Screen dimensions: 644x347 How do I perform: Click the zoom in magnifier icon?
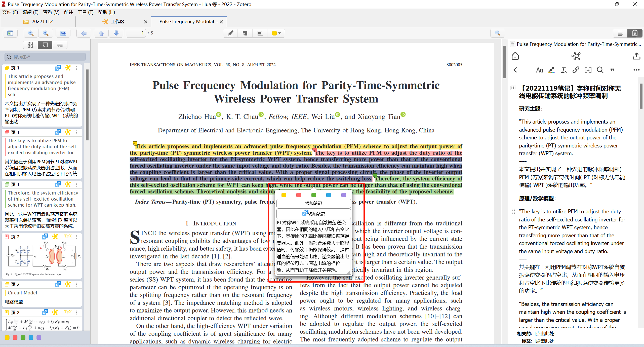pyautogui.click(x=46, y=33)
